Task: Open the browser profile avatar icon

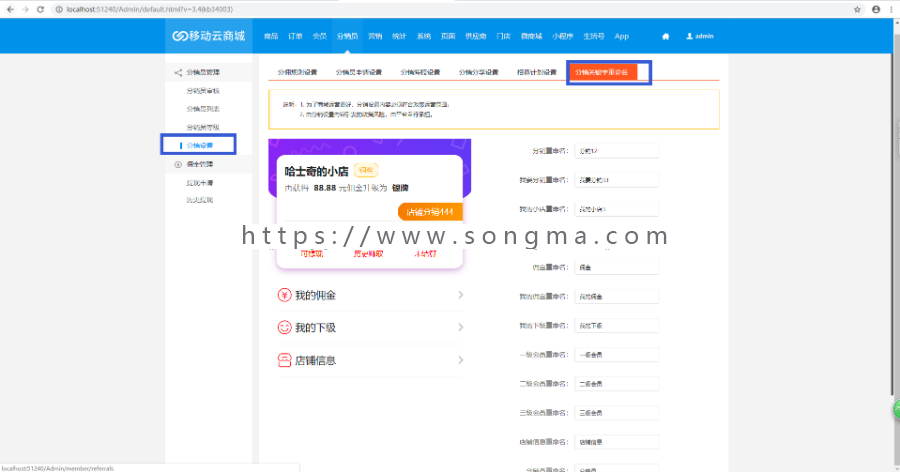Action: click(876, 9)
